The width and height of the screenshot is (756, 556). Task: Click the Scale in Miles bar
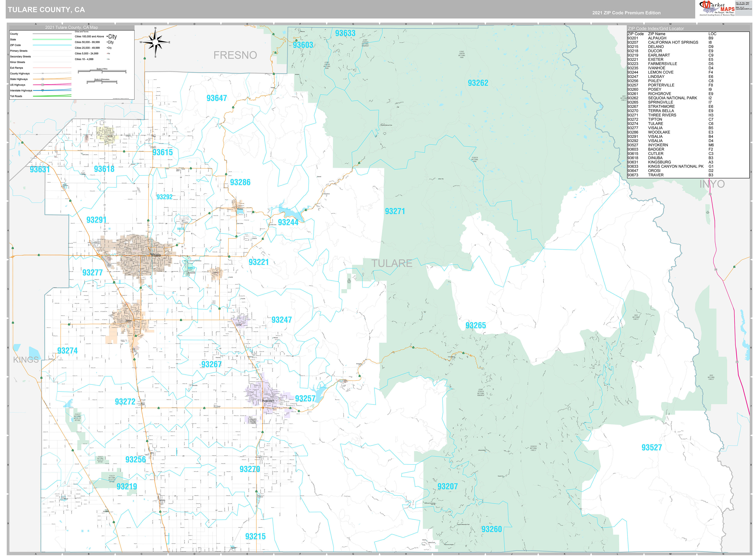(102, 71)
